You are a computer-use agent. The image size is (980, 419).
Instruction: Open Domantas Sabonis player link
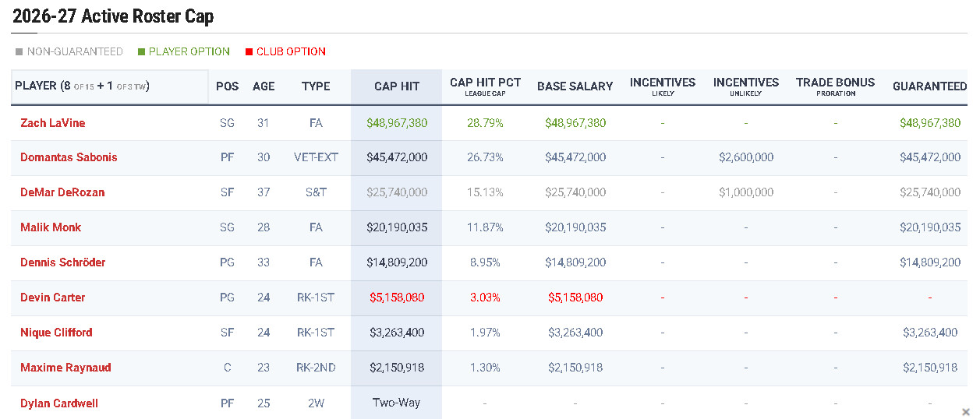tap(69, 157)
